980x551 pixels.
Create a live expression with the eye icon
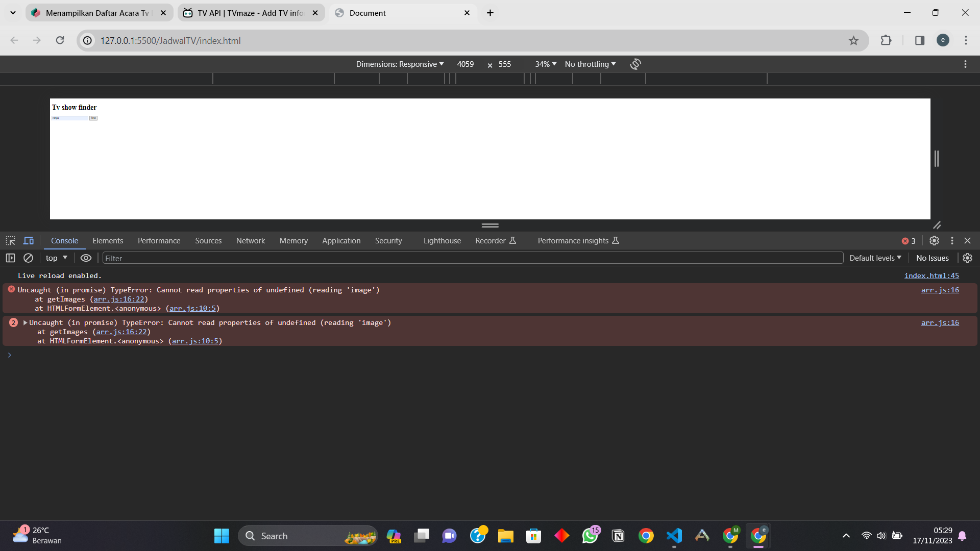[85, 258]
